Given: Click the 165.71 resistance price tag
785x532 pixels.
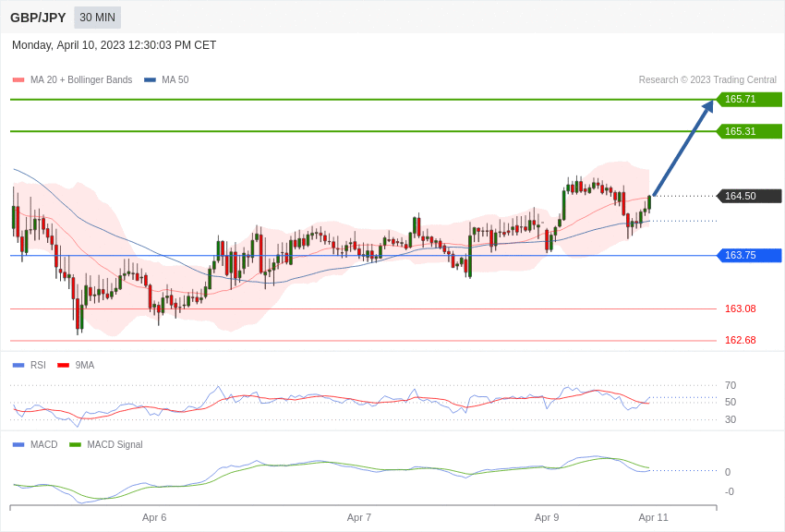Looking at the screenshot, I should click(748, 99).
